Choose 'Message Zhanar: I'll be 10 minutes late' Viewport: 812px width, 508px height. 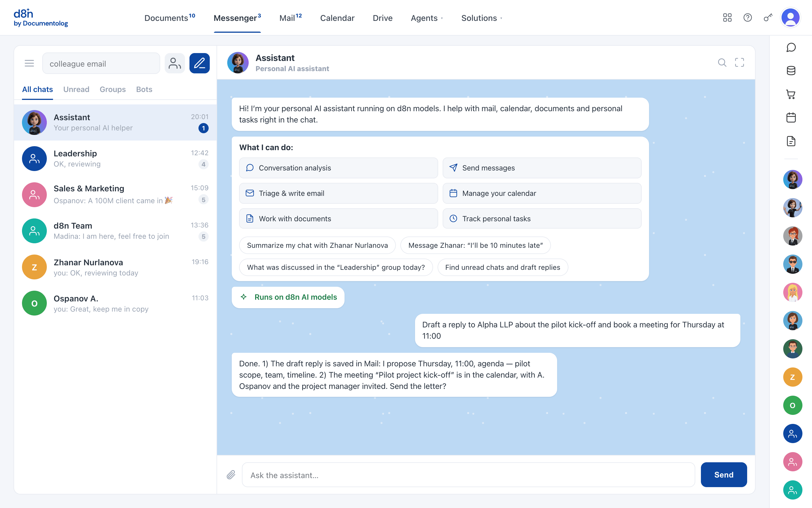click(x=475, y=245)
